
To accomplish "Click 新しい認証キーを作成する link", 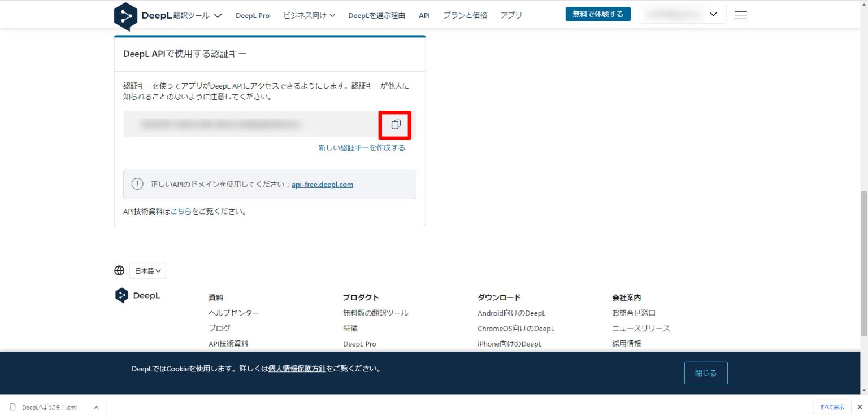I will [362, 147].
